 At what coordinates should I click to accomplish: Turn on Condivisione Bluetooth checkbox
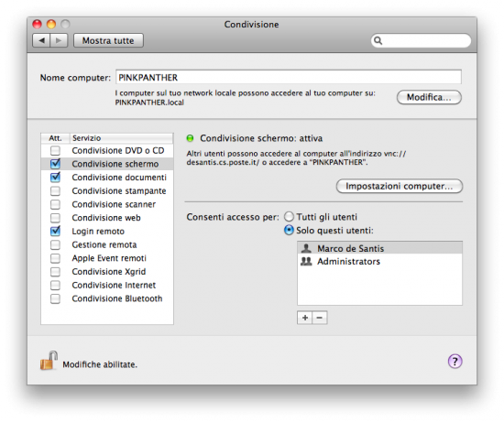[55, 298]
